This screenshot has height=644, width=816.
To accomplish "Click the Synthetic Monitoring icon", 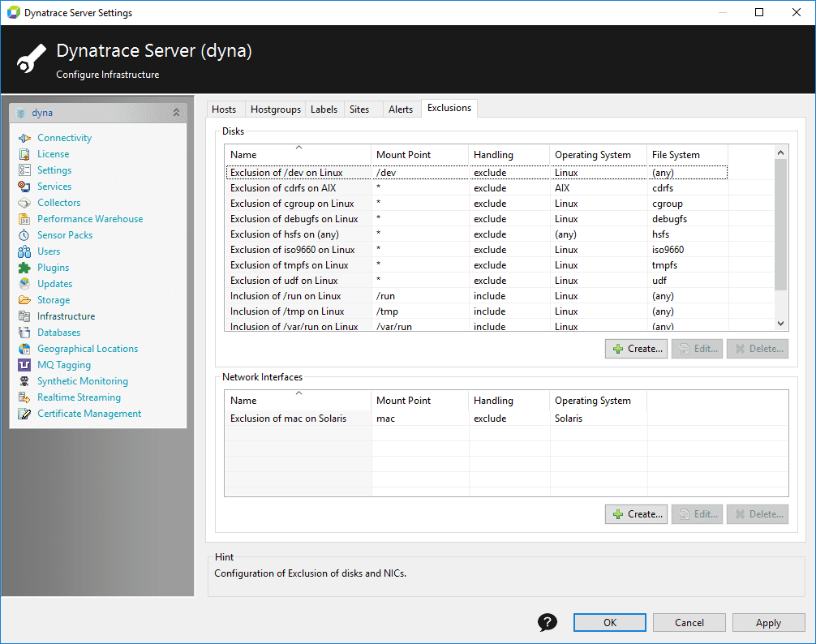I will pyautogui.click(x=24, y=381).
